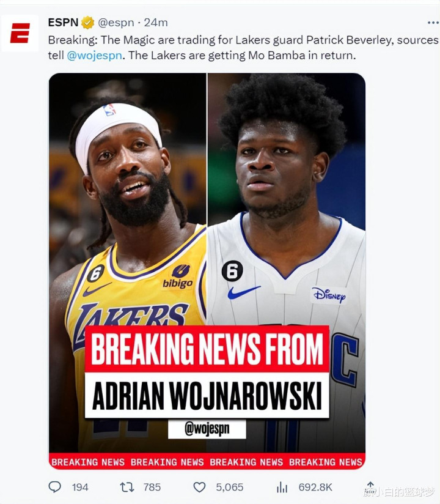Screen dimensions: 440x504
Task: Like the tweet with the heart icon
Action: point(199,487)
